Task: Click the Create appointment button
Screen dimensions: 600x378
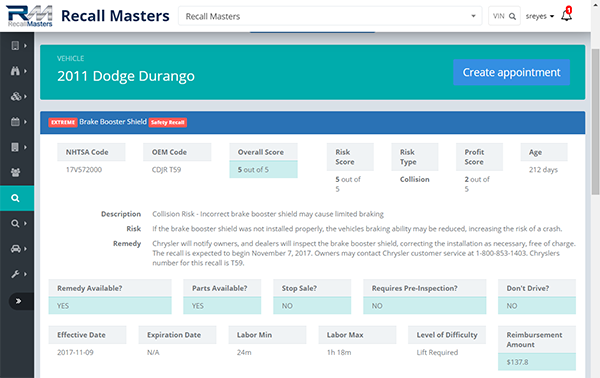Action: [511, 72]
